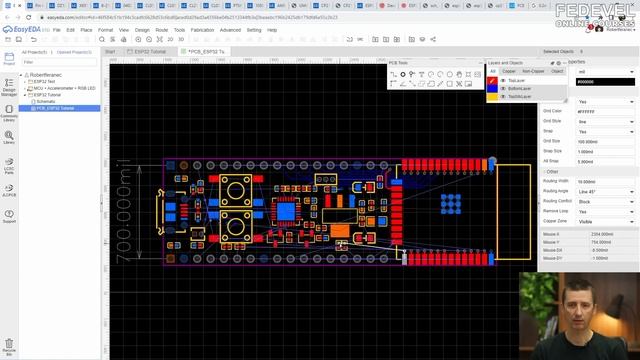Image resolution: width=640 pixels, height=360 pixels.
Task: Click the Zoom Out toolbar icon
Action: (149, 40)
